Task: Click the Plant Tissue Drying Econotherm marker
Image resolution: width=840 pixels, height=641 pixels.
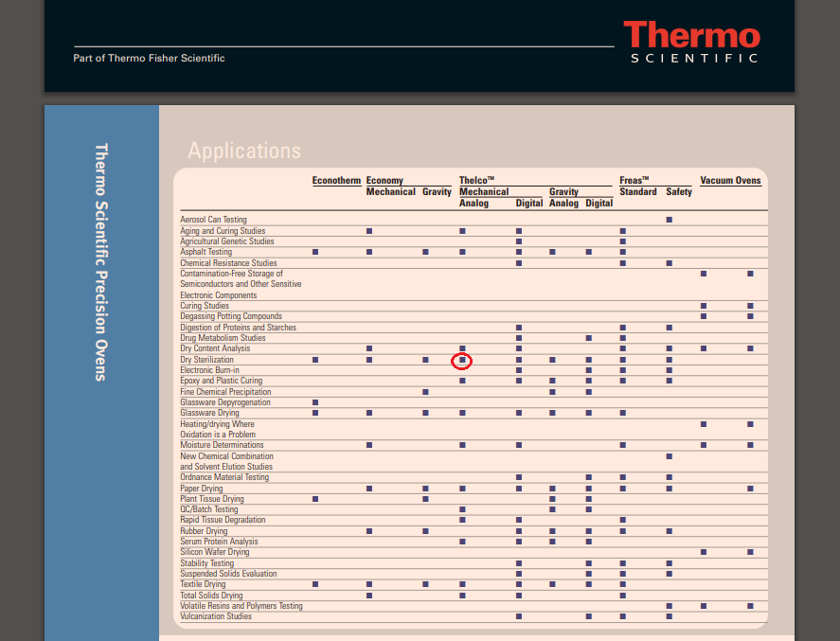Action: [315, 499]
